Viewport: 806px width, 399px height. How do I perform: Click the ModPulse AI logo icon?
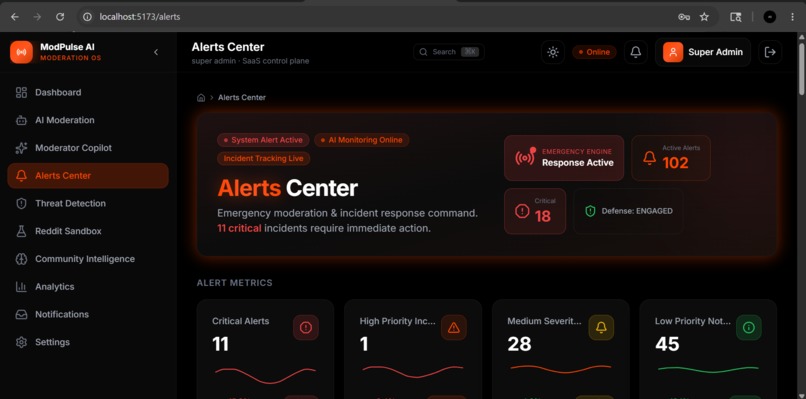coord(21,52)
